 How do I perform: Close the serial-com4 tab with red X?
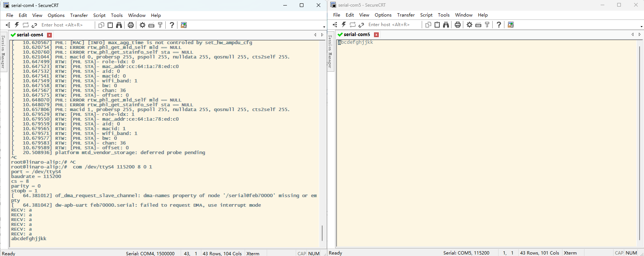(x=49, y=35)
